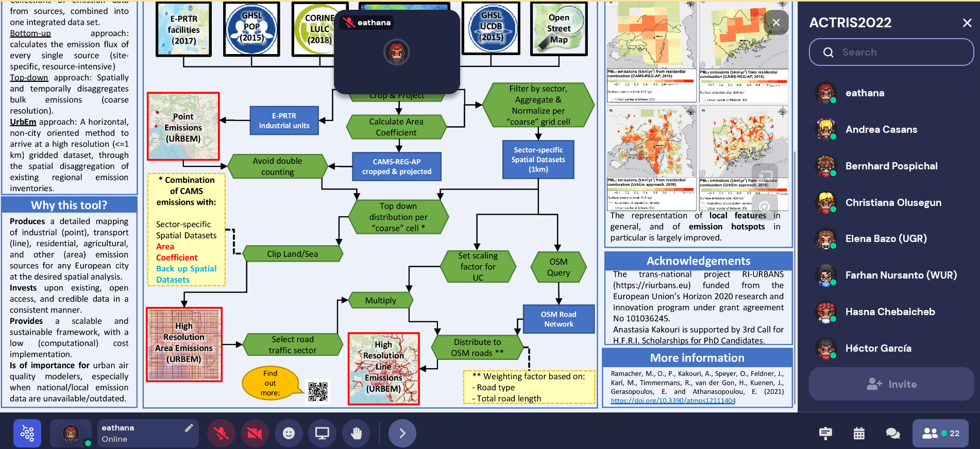The width and height of the screenshot is (980, 449).
Task: Click Héctor García's avatar icon
Action: point(825,349)
